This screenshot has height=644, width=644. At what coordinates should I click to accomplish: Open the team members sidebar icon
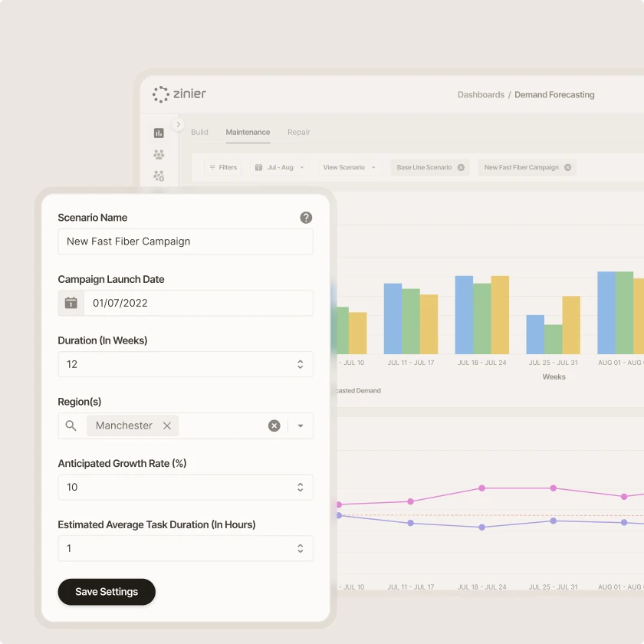click(159, 154)
